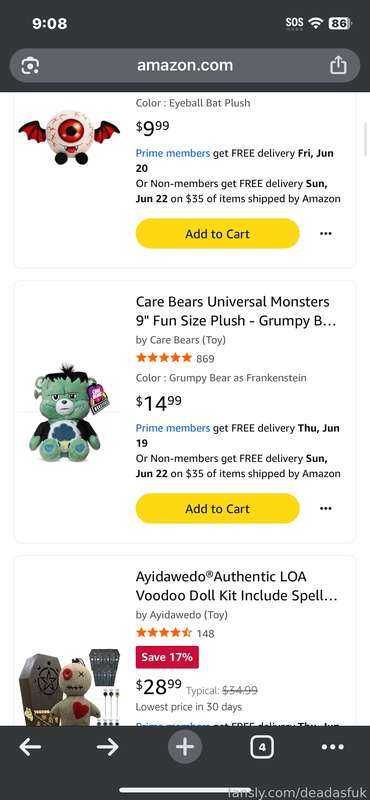This screenshot has height=800, width=370.
Task: Add Care Bears Grumpy Bear to cart
Action: (217, 509)
